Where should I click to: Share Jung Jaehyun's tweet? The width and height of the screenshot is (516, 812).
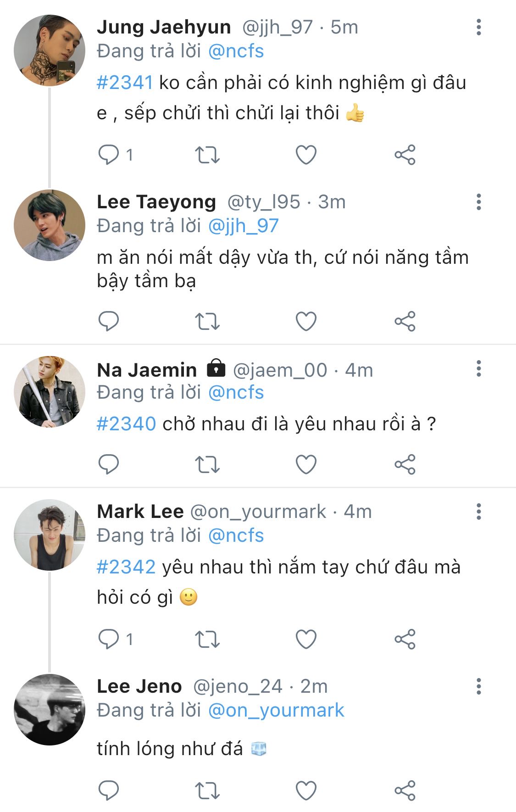pyautogui.click(x=405, y=155)
